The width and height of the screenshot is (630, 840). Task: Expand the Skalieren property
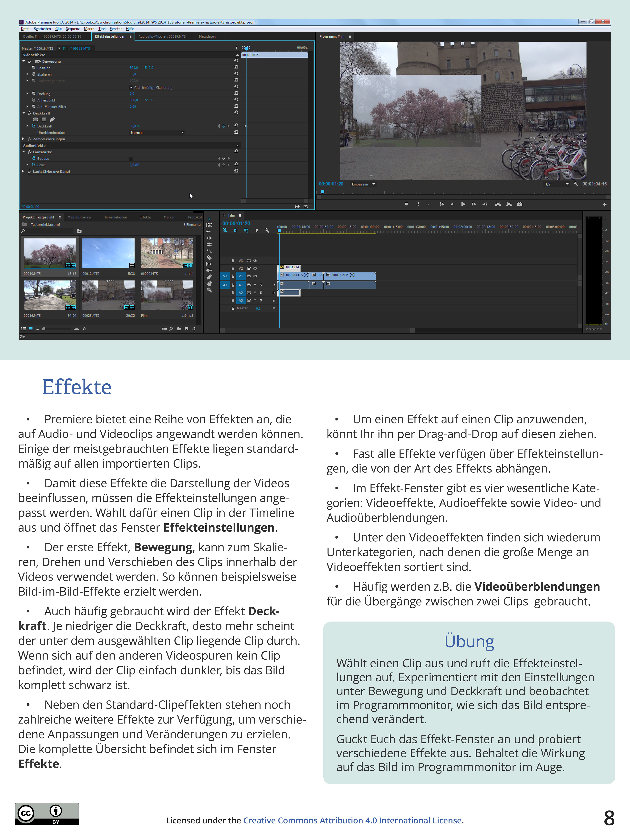point(27,74)
